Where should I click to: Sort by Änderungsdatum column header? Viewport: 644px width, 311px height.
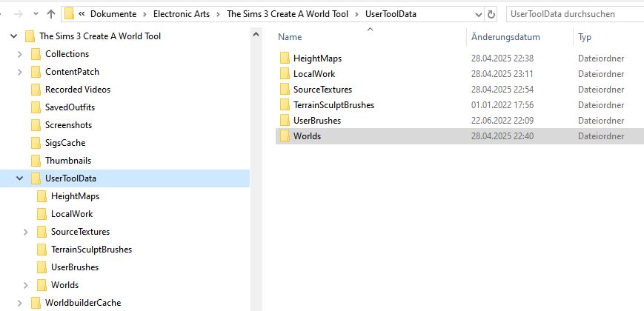(x=505, y=37)
